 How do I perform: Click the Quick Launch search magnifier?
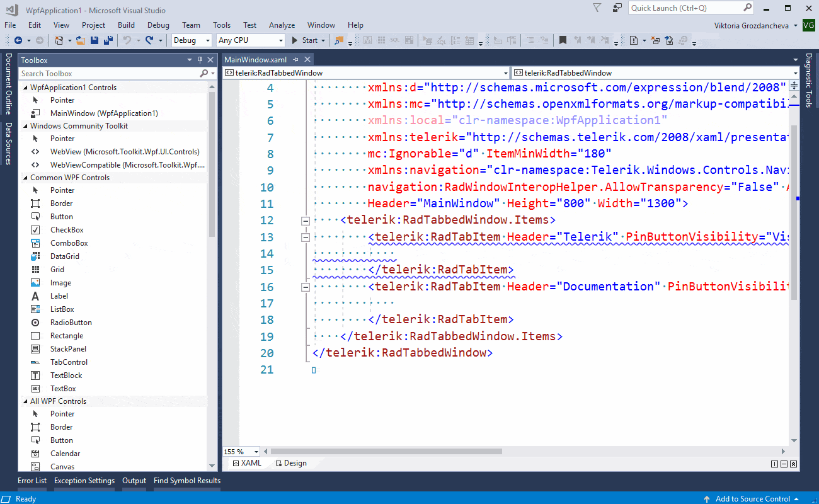747,8
